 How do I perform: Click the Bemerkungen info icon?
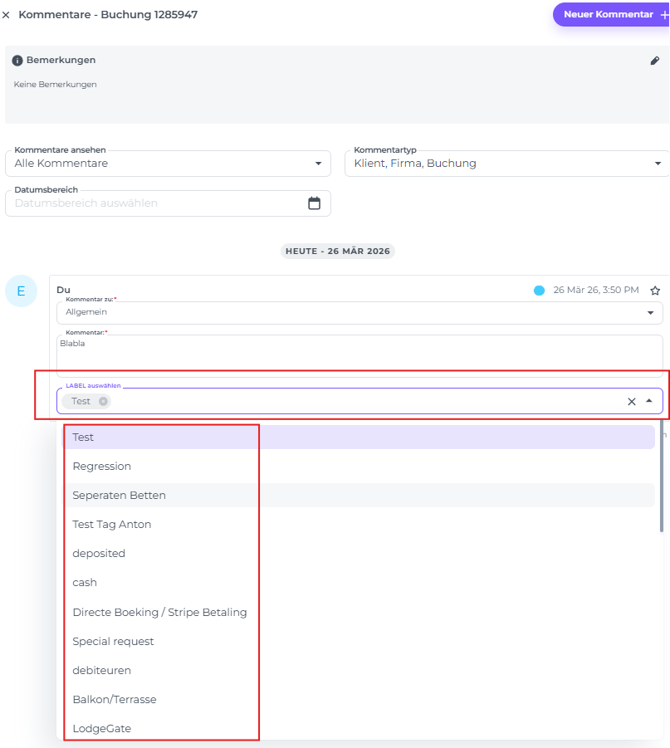[x=17, y=61]
